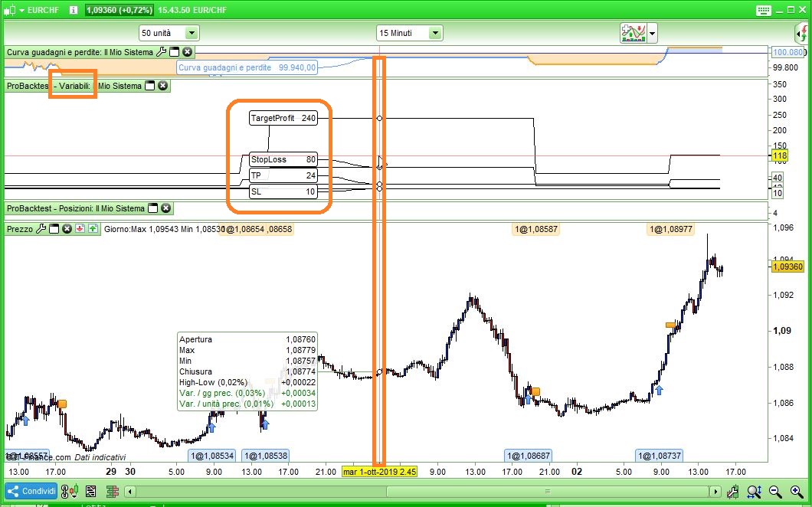Image resolution: width=812 pixels, height=507 pixels.
Task: Click the Giorno:Max 1,09543 text
Action: [141, 229]
